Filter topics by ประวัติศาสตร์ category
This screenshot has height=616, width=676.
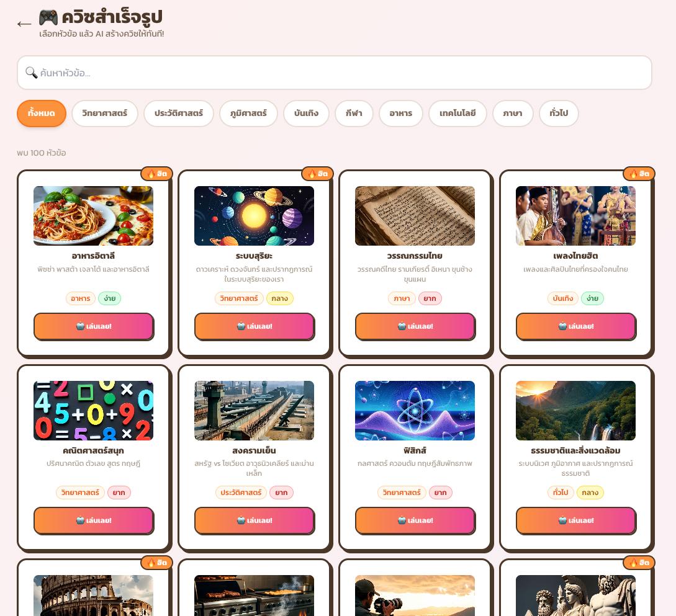(179, 114)
